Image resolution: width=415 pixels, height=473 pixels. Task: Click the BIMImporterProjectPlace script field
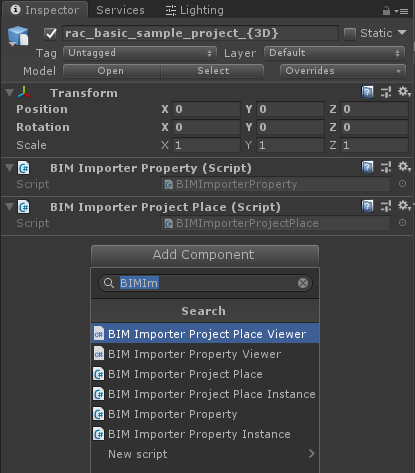point(275,223)
